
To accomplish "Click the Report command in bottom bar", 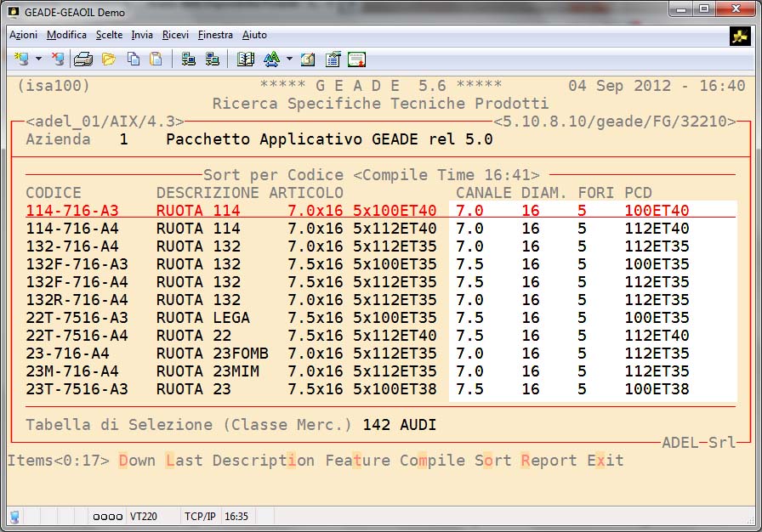I will pyautogui.click(x=549, y=461).
